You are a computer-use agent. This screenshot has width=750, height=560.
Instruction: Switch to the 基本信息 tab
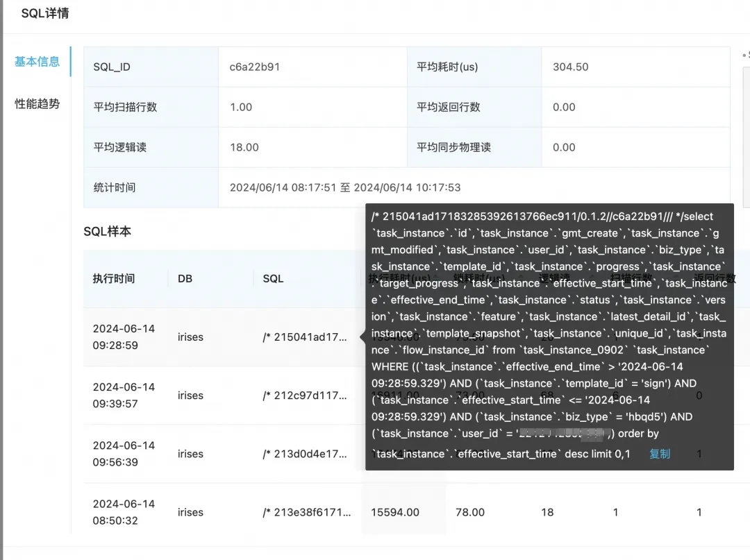37,62
